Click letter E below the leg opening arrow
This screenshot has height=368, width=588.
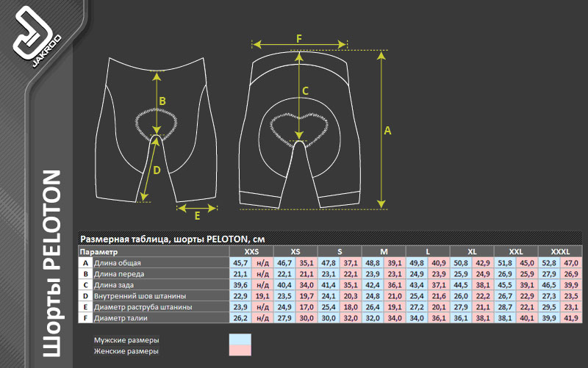click(x=197, y=216)
